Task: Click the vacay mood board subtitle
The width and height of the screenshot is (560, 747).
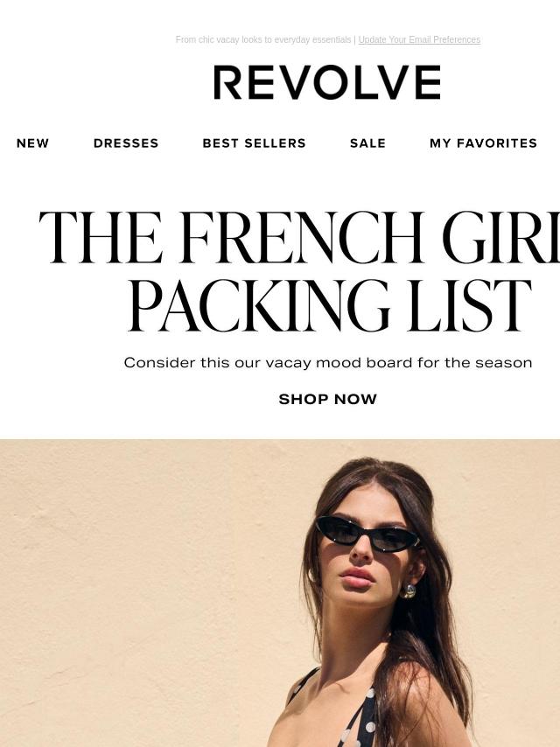Action: [x=328, y=362]
